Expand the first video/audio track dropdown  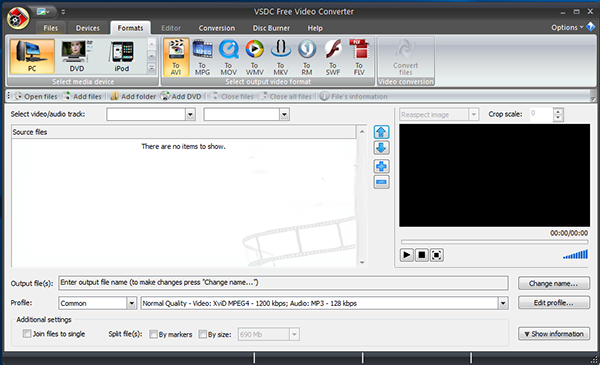point(190,114)
